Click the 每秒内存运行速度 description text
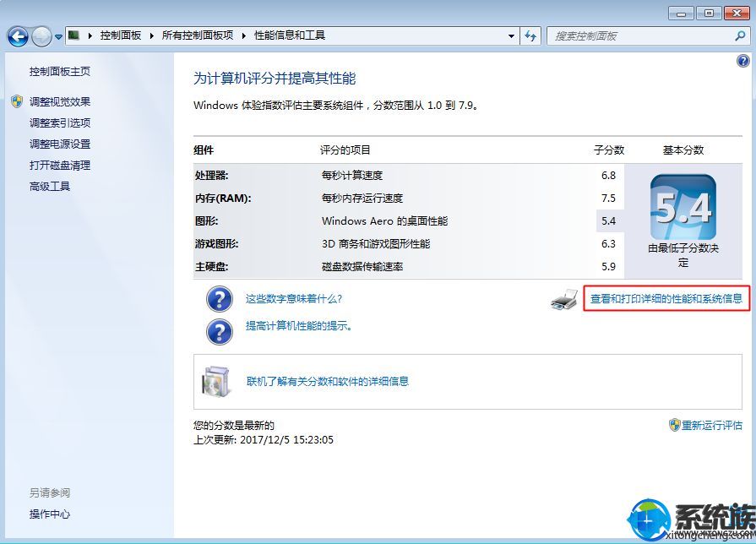This screenshot has height=544, width=756. tap(362, 199)
